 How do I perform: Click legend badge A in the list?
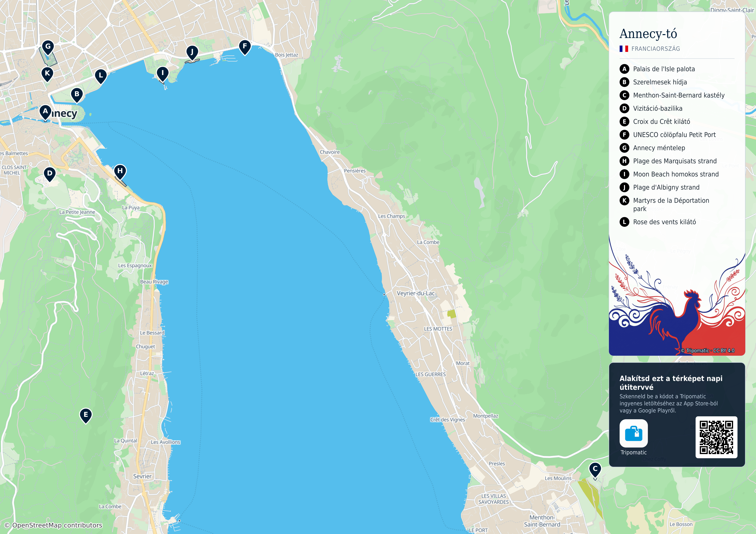pos(624,69)
